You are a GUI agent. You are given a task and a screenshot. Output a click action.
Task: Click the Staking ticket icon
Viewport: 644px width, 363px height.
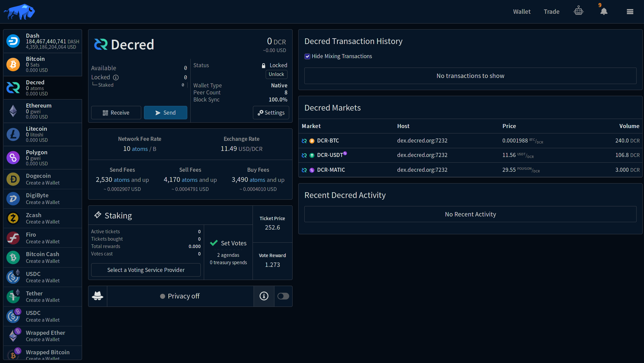(x=98, y=215)
